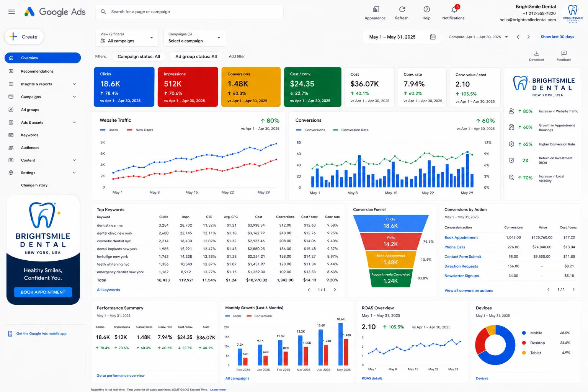The width and height of the screenshot is (588, 392).
Task: Click the Recommendations sidebar icon
Action: click(x=11, y=71)
